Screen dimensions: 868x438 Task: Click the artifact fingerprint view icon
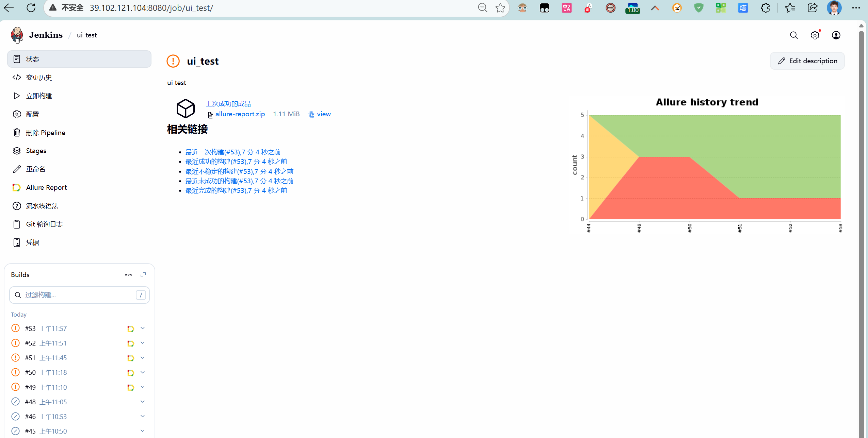click(x=311, y=115)
